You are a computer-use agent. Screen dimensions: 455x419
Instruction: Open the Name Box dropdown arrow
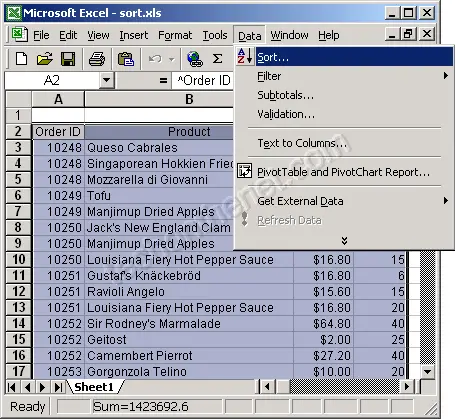107,80
